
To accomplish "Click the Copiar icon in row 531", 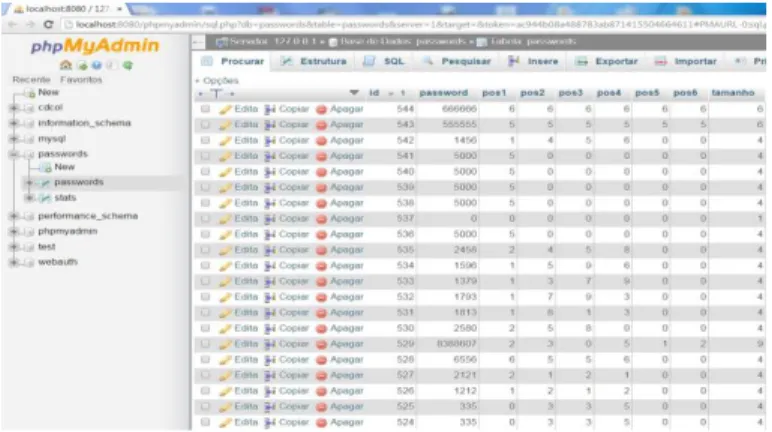I will pyautogui.click(x=270, y=313).
